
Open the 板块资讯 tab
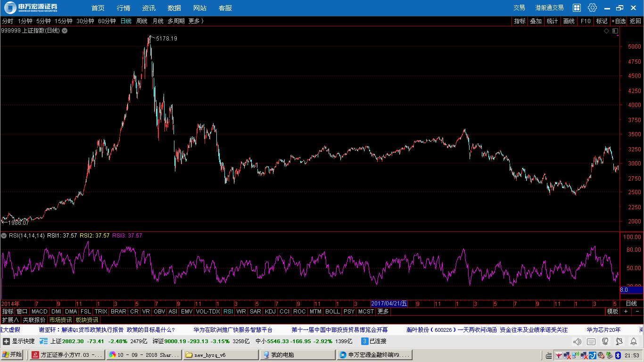pos(87,320)
